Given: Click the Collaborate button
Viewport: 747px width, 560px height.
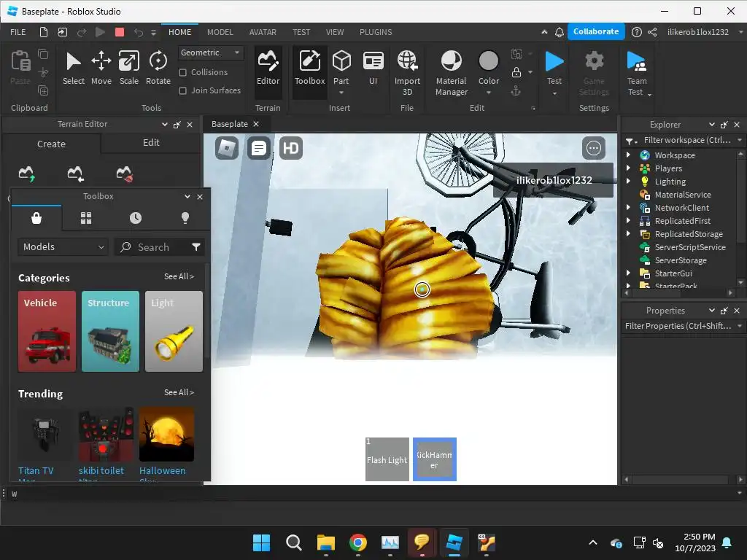Looking at the screenshot, I should pyautogui.click(x=596, y=31).
